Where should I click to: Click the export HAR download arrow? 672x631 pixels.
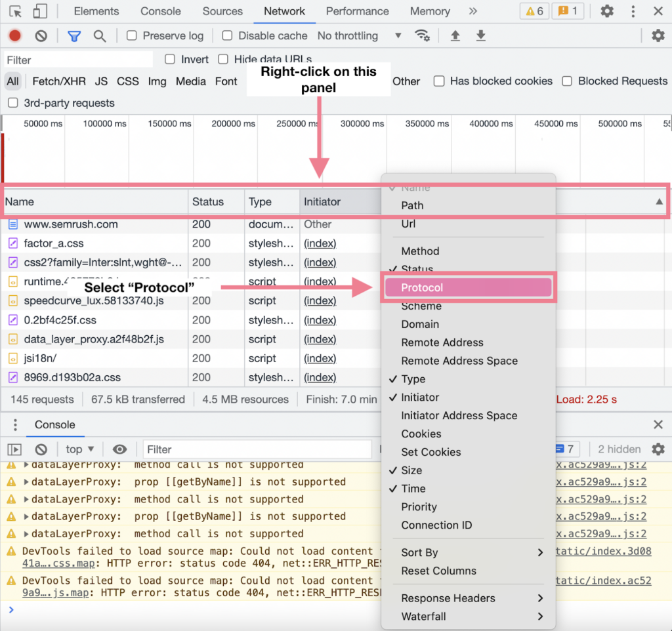tap(481, 36)
